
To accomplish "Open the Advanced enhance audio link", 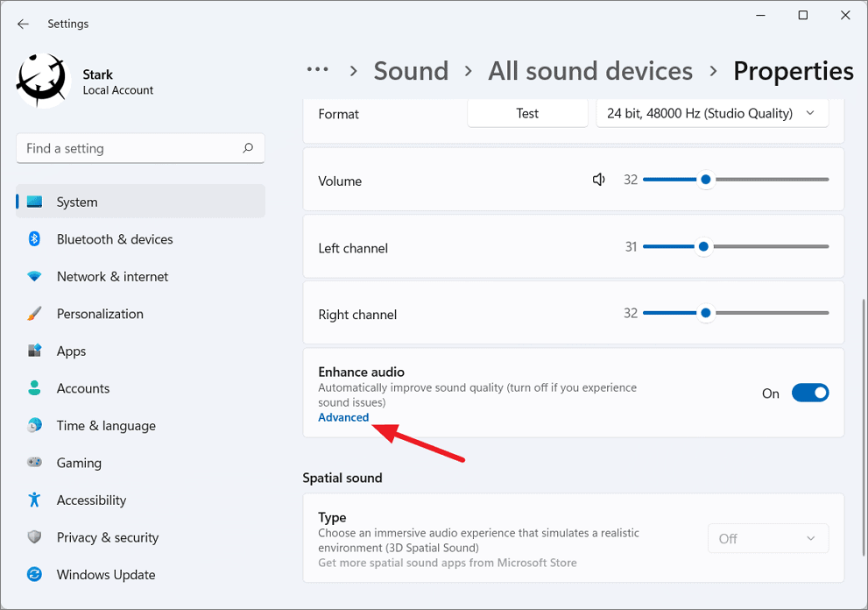I will click(x=343, y=418).
